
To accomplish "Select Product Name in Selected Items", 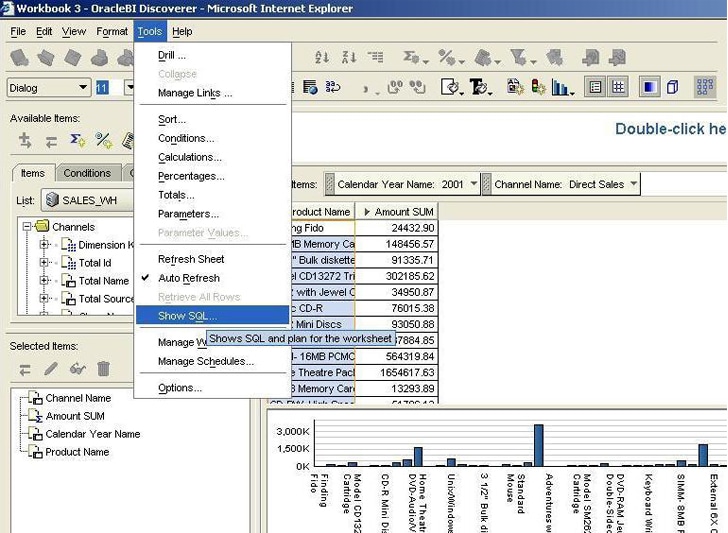I will coord(77,452).
